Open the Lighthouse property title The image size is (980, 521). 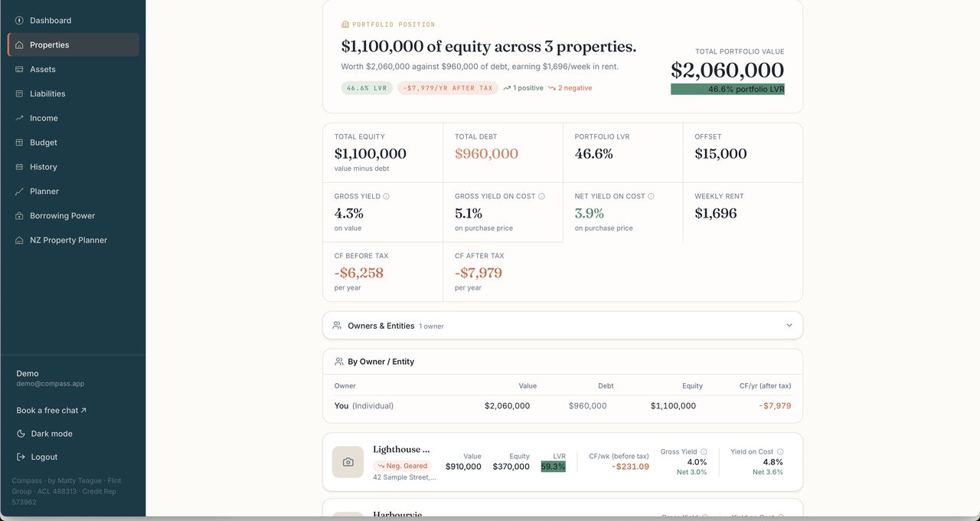coord(401,450)
